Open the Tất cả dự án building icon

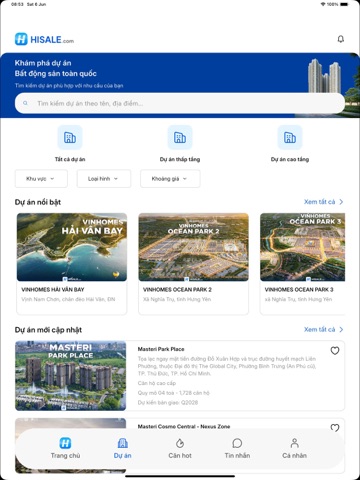point(70,137)
